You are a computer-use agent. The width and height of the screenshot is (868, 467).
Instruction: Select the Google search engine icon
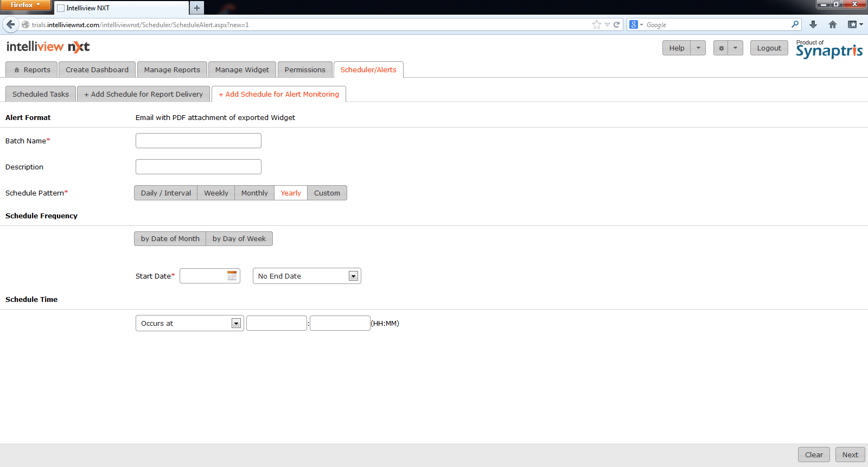tap(634, 24)
